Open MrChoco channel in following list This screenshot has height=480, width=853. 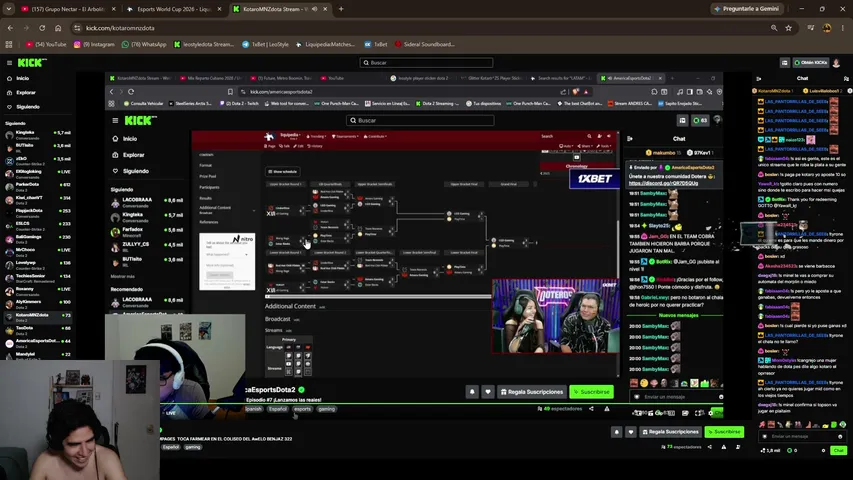(38, 251)
